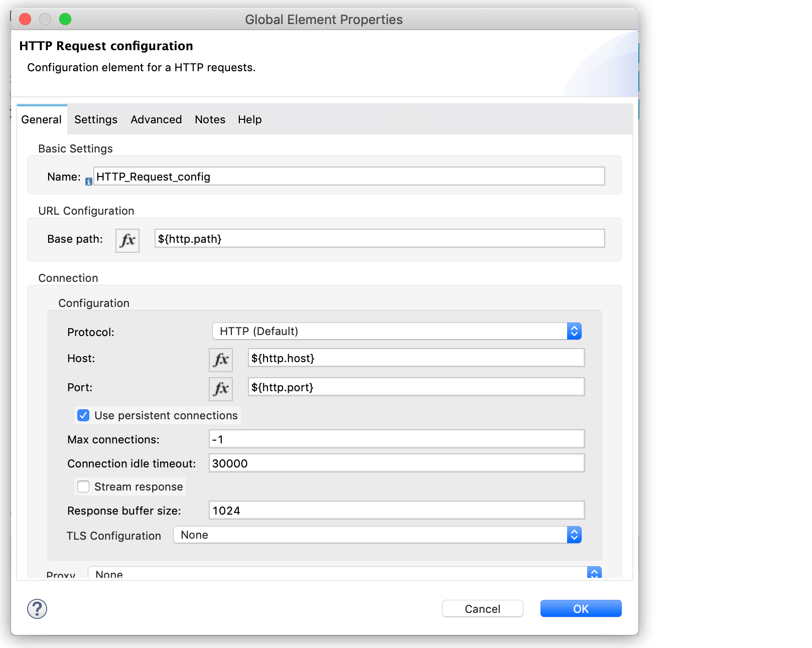The image size is (812, 648).
Task: Click the fx icon beside Base path
Action: coord(127,240)
